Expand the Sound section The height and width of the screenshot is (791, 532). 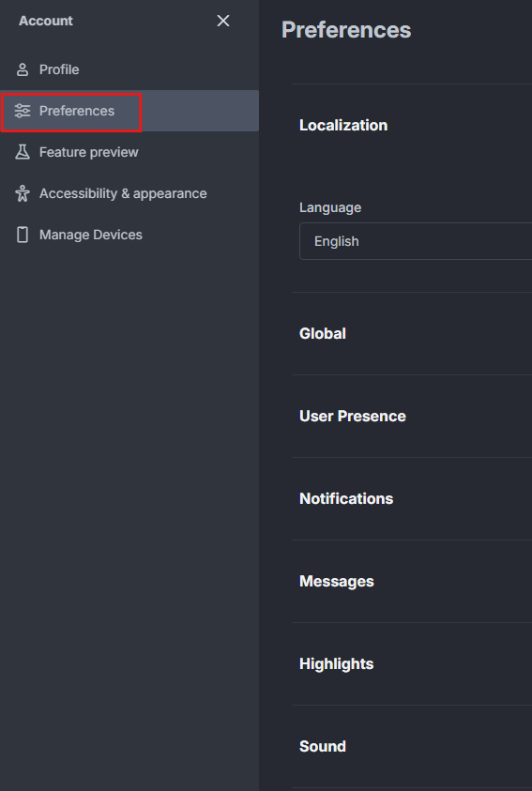pos(323,747)
